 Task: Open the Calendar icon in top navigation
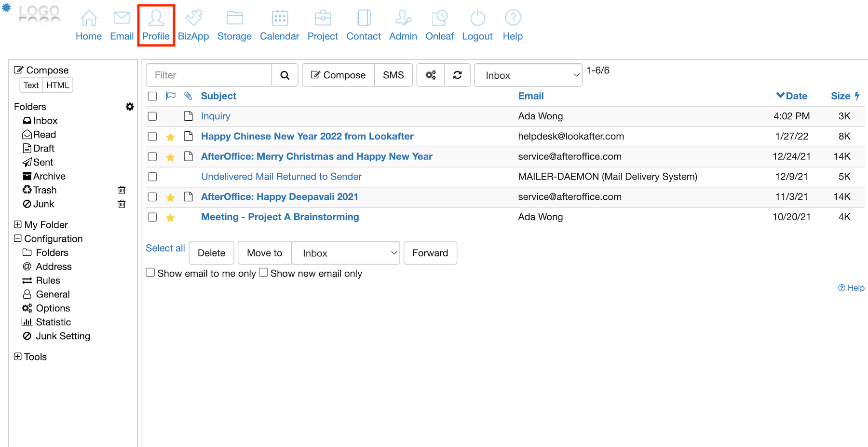(x=280, y=18)
